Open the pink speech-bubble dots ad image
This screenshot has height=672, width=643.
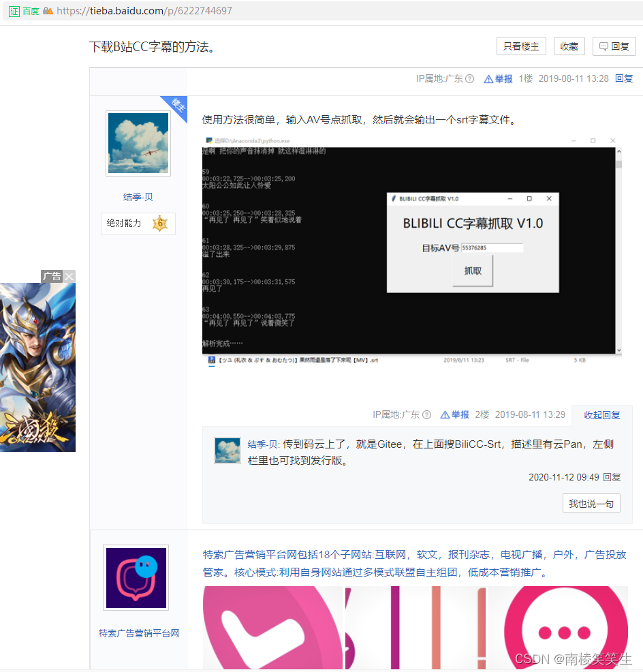click(x=558, y=628)
